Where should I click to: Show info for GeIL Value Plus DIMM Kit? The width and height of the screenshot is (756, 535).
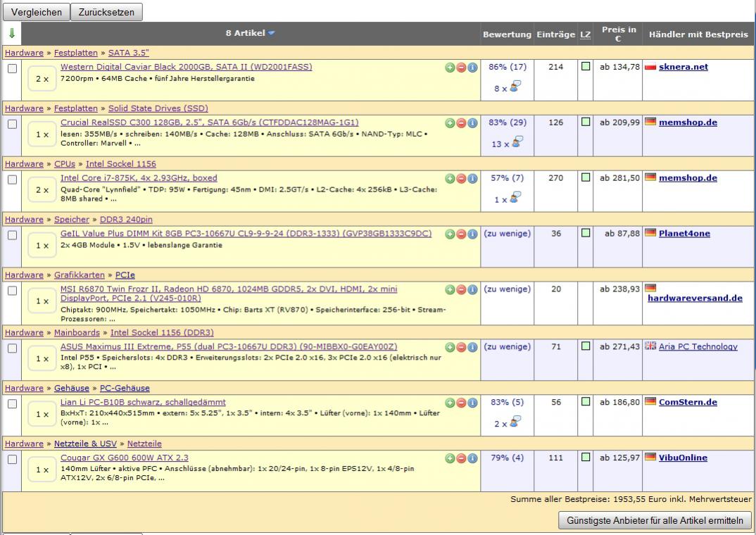pos(472,234)
